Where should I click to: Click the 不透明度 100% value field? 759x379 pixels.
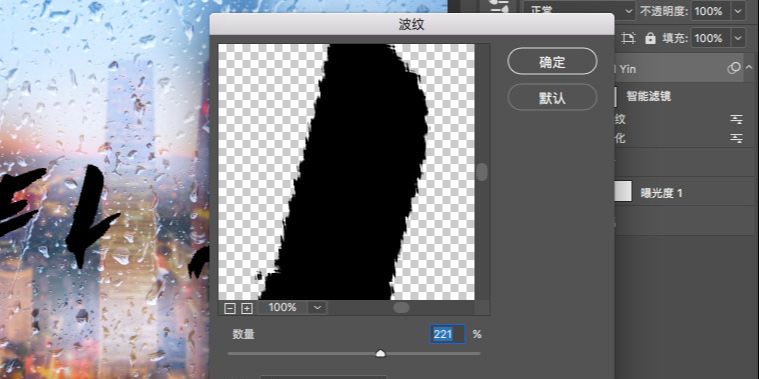pos(712,11)
